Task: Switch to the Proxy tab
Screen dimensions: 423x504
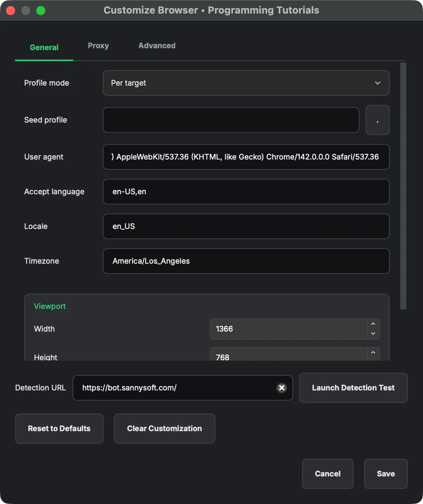Action: [98, 46]
